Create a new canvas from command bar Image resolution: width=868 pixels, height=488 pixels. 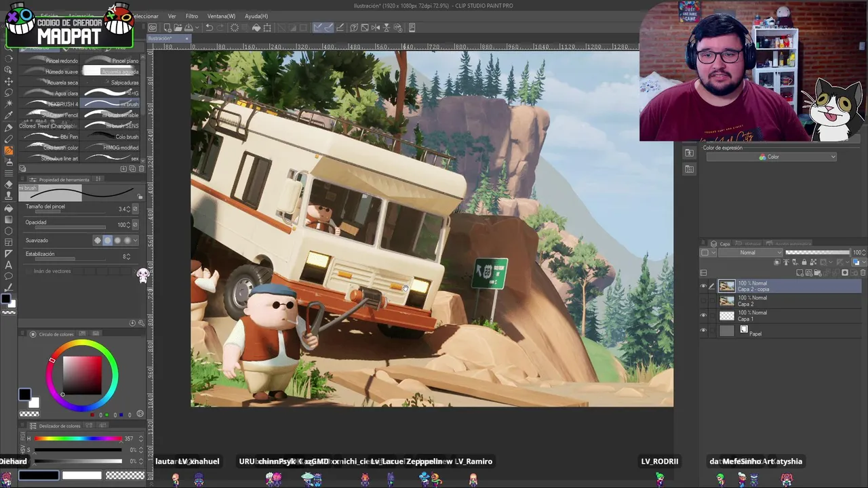(x=167, y=27)
